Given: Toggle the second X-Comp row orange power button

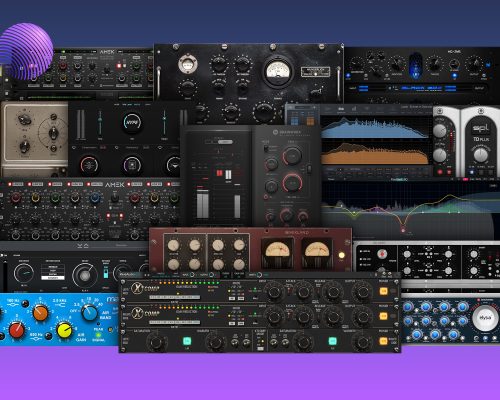Looking at the screenshot, I should point(383,316).
